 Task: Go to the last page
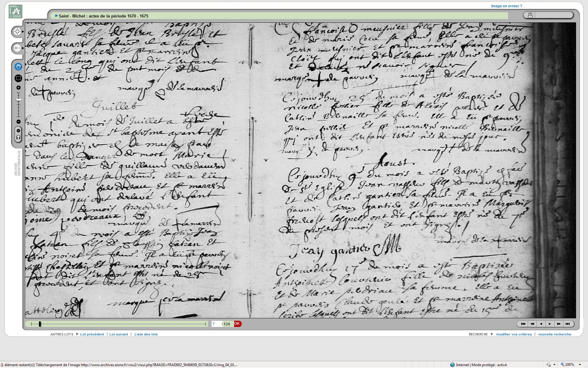click(567, 324)
